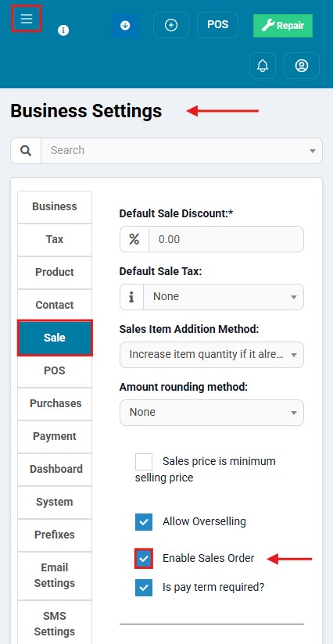This screenshot has width=333, height=644.
Task: Expand Sales Item Addition Method dropdown
Action: tap(212, 355)
